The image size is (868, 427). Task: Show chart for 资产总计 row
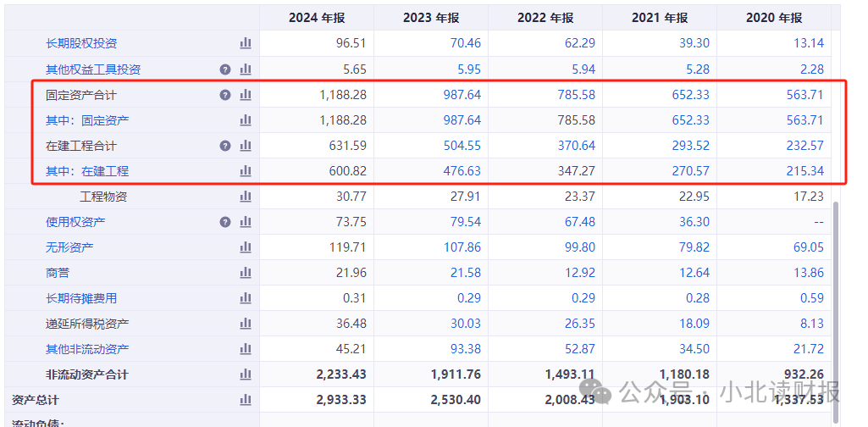[246, 400]
